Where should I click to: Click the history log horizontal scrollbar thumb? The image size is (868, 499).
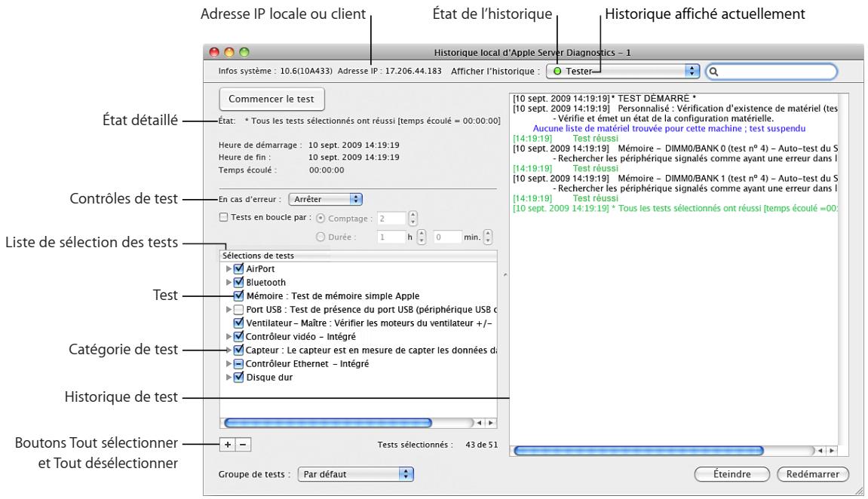639,451
